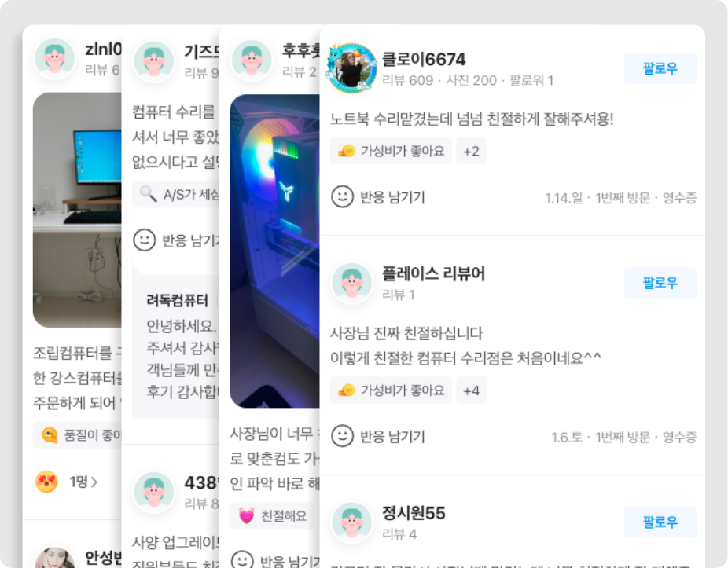The image size is (728, 568).
Task: Follow 플레이스 리뷰어 with the 팔로우 button
Action: 660,283
